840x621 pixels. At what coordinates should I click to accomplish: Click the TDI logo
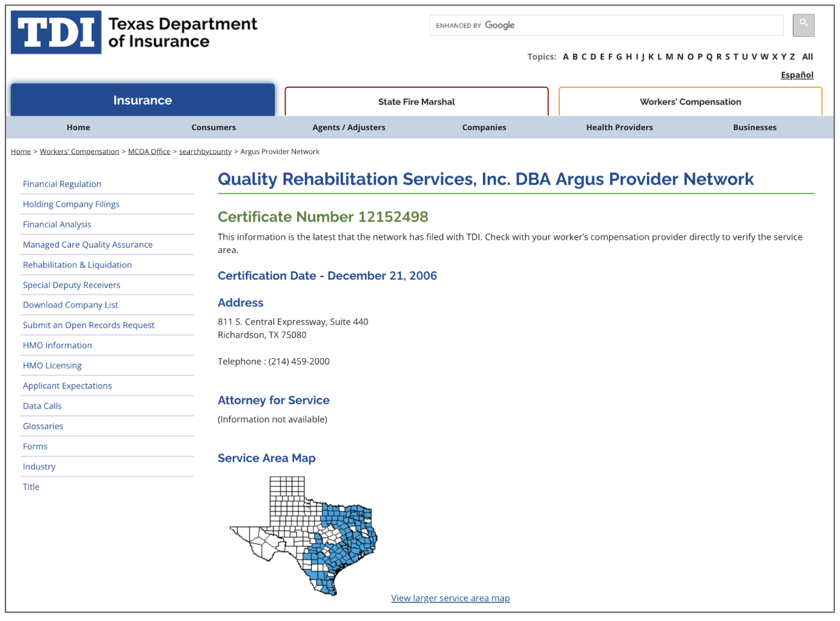[56, 32]
